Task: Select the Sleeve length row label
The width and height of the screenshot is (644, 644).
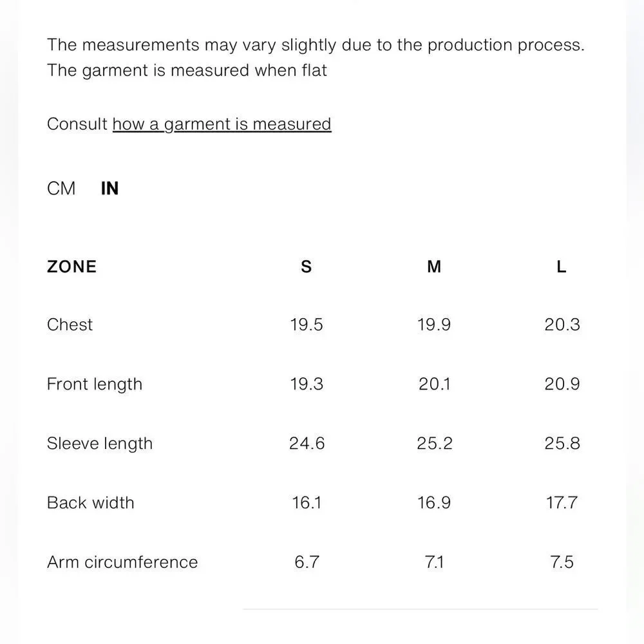Action: pyautogui.click(x=100, y=444)
